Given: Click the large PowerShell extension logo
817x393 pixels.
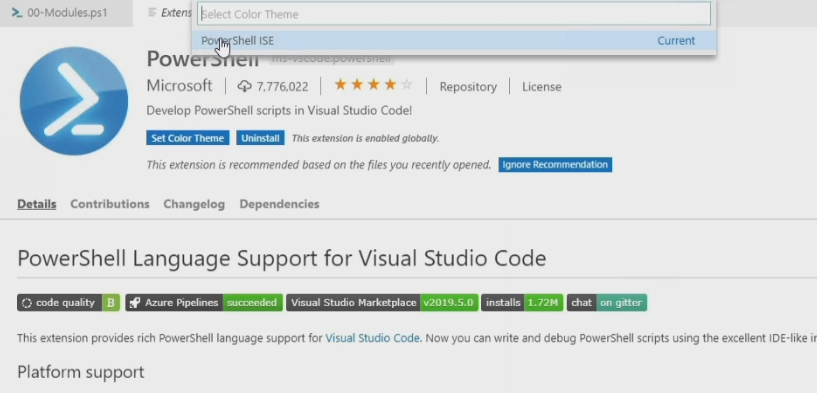Looking at the screenshot, I should coord(73,101).
